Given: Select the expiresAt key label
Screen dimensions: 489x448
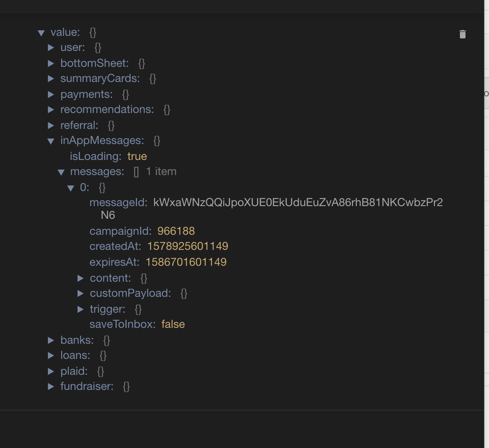Looking at the screenshot, I should (x=114, y=262).
